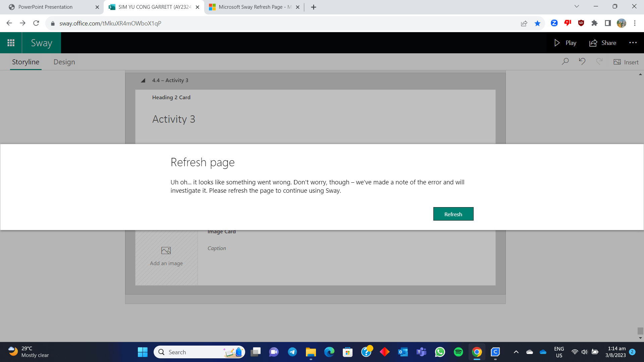Go forward in browser history
Image resolution: width=644 pixels, height=362 pixels.
pyautogui.click(x=22, y=23)
